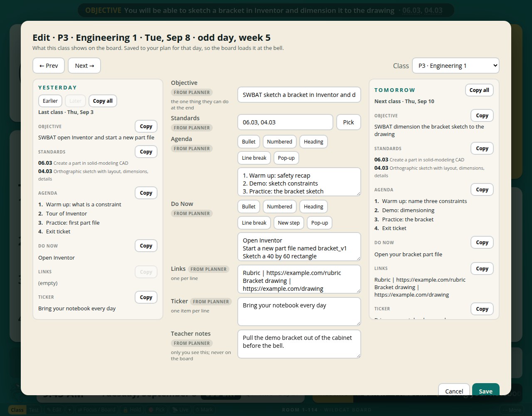The width and height of the screenshot is (532, 416).
Task: Insert a Line break in the Agenda
Action: pyautogui.click(x=254, y=158)
